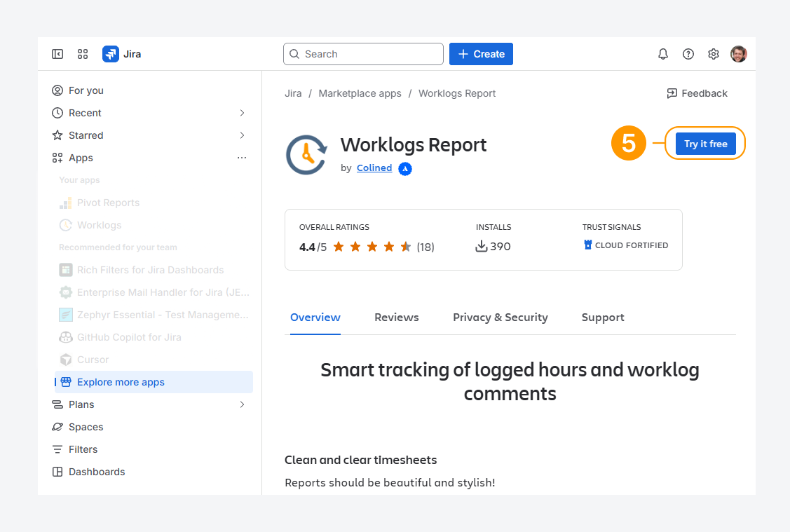Open the Privacy & Security tab
Image resolution: width=790 pixels, height=532 pixels.
pyautogui.click(x=500, y=318)
